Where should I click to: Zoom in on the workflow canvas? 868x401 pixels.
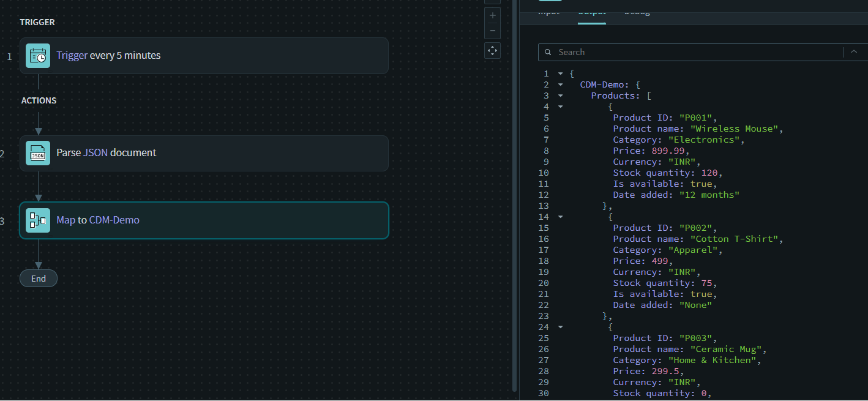point(492,15)
